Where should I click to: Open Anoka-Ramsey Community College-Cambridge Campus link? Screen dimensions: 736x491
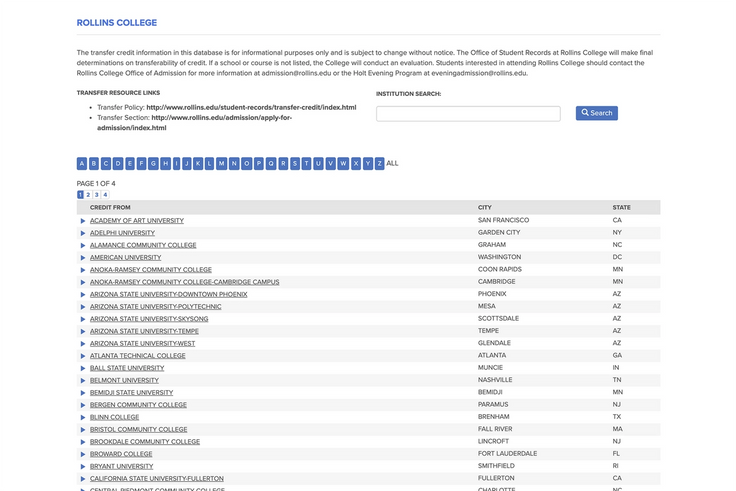[184, 282]
